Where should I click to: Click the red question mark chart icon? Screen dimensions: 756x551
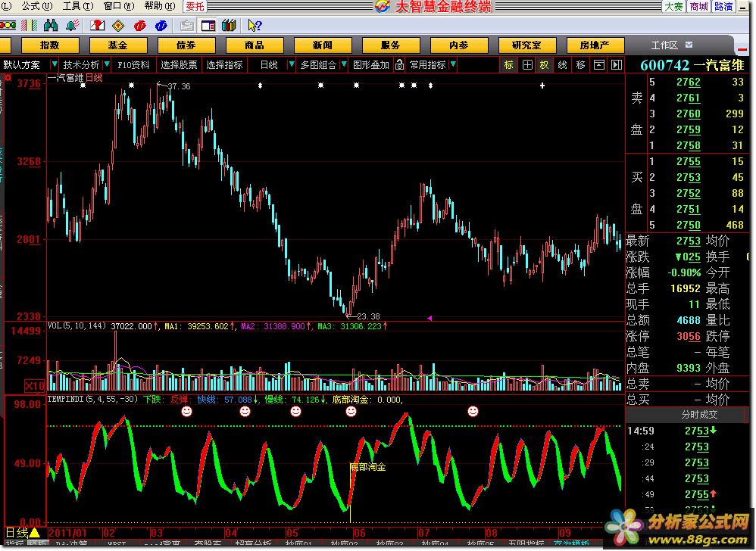tap(98, 25)
